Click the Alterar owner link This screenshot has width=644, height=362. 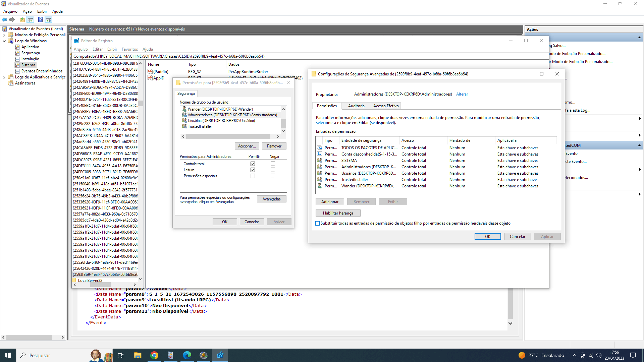click(x=462, y=94)
